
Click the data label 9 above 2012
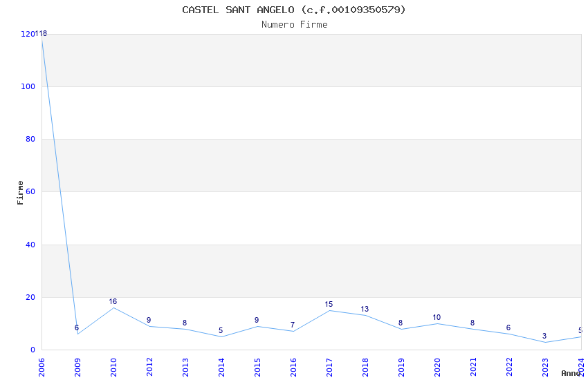[149, 320]
